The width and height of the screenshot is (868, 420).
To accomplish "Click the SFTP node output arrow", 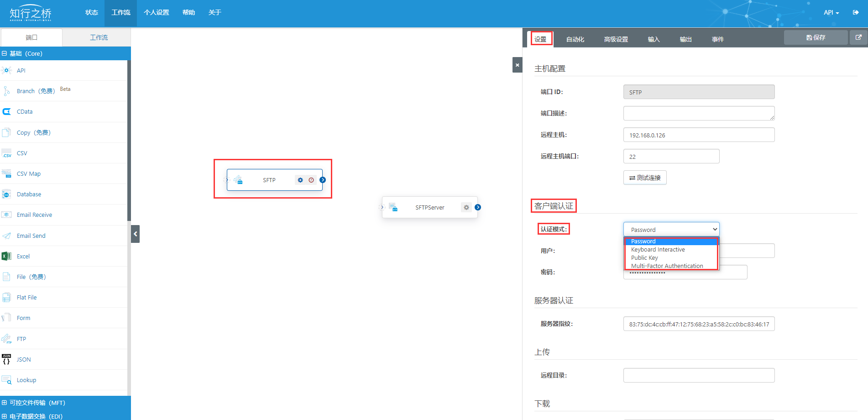I will pos(323,180).
